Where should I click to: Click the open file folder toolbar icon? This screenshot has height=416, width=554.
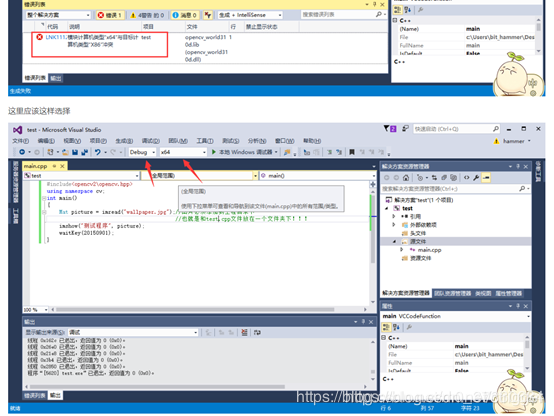pyautogui.click(x=65, y=152)
